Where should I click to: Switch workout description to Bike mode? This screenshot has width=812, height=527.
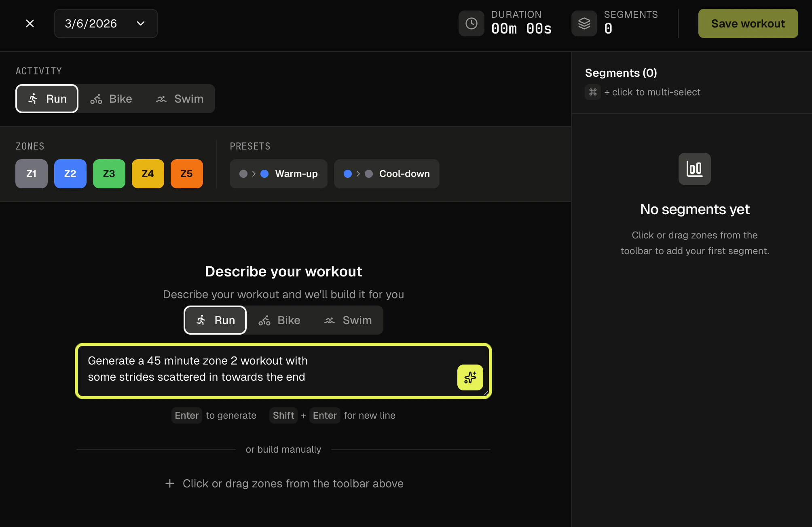[280, 320]
